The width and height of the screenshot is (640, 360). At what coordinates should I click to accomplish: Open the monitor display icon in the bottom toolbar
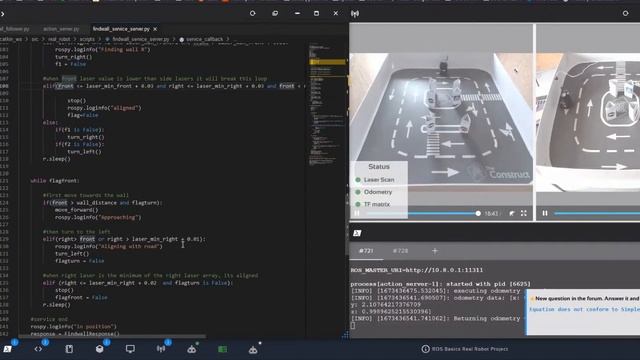click(130, 349)
